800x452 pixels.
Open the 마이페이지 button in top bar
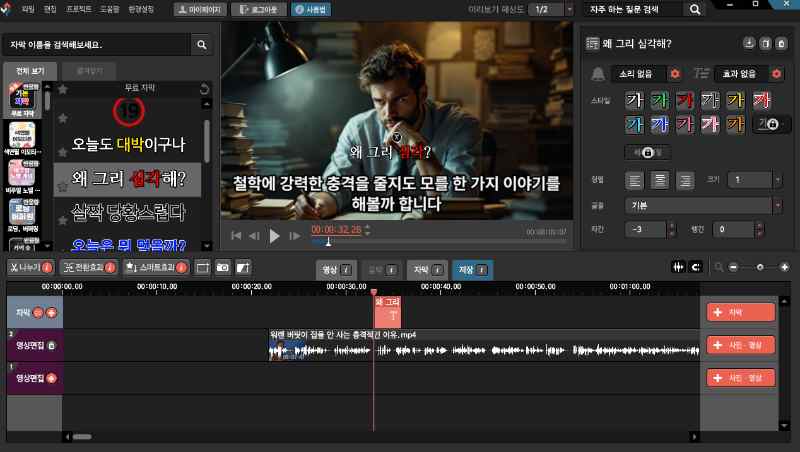tap(200, 9)
